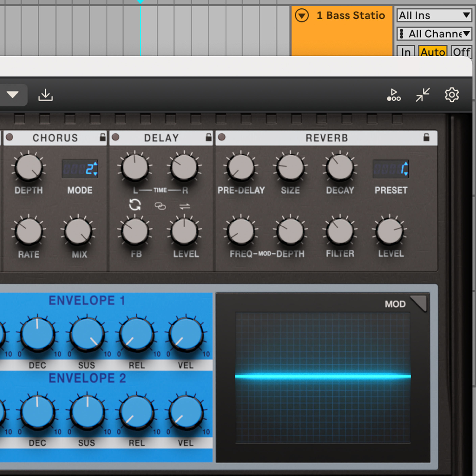Open the All Channels dropdown
476x476 pixels.
[x=434, y=34]
